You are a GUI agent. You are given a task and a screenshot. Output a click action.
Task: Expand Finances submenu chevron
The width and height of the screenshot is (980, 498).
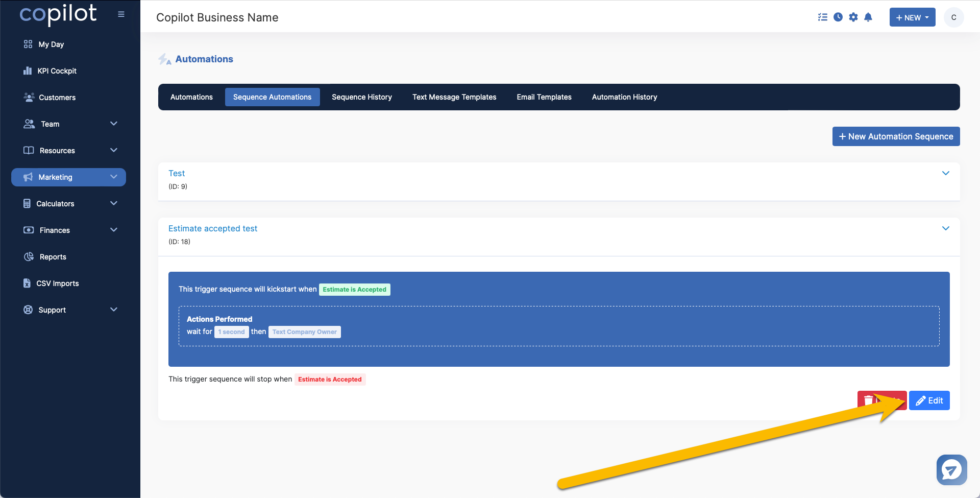[114, 230]
